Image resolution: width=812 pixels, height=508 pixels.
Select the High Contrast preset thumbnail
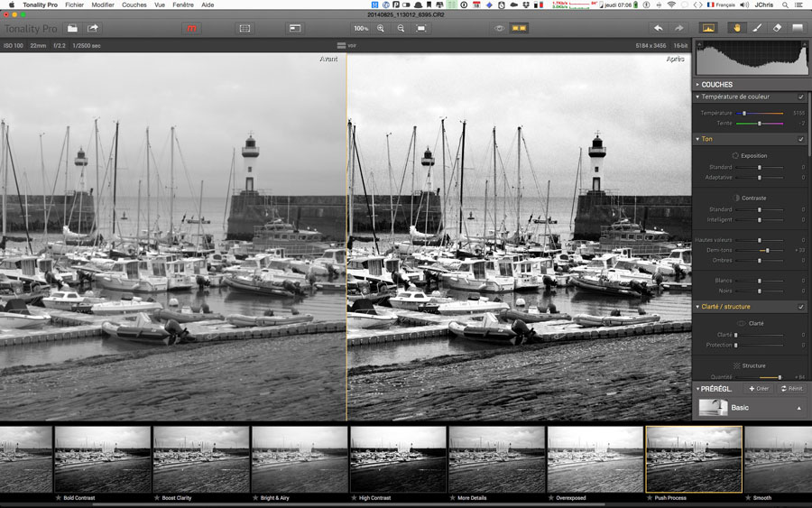pos(398,460)
